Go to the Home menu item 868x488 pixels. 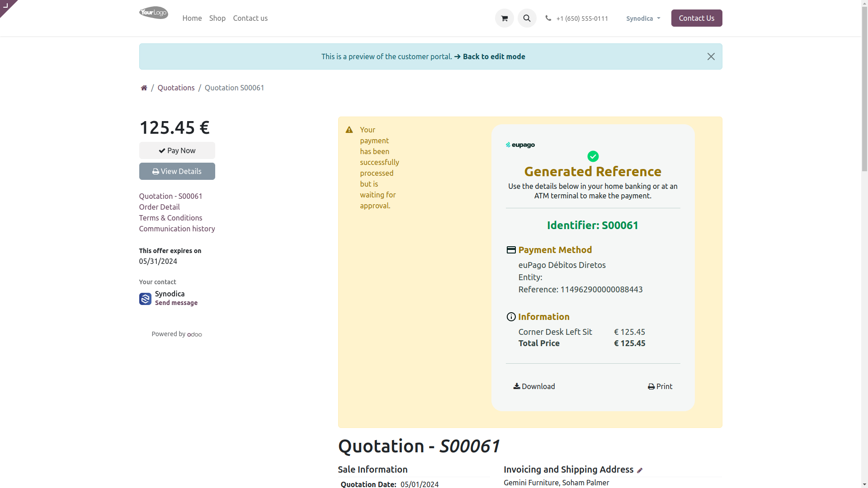(192, 18)
